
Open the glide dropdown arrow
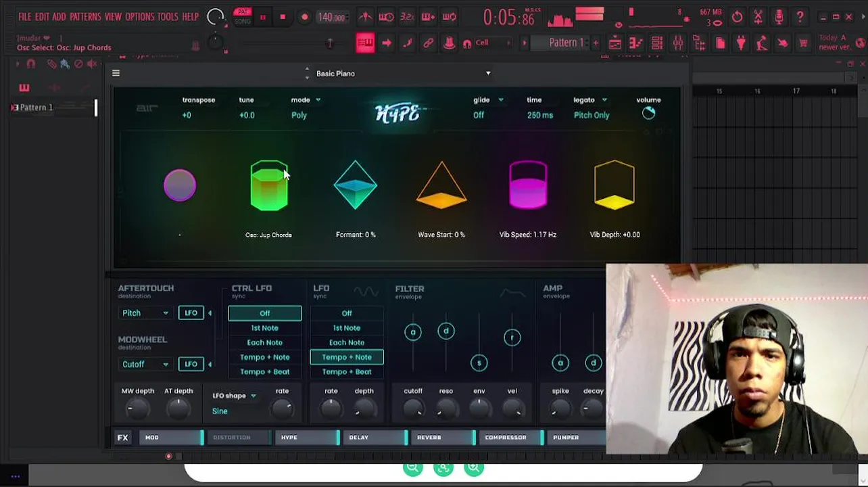(501, 100)
